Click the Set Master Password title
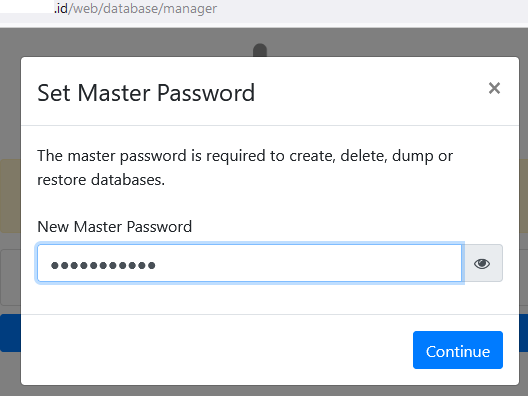Viewport: 528px width, 396px height. pyautogui.click(x=146, y=93)
